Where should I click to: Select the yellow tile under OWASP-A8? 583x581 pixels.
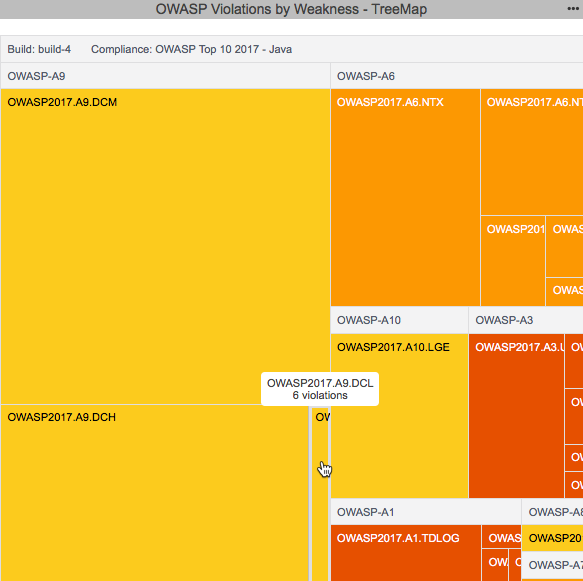coord(553,538)
